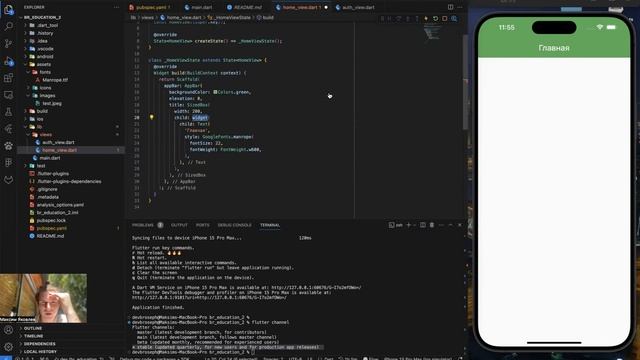Image resolution: width=640 pixels, height=360 pixels.
Task: Open the Testing flask icon
Action: 8,112
